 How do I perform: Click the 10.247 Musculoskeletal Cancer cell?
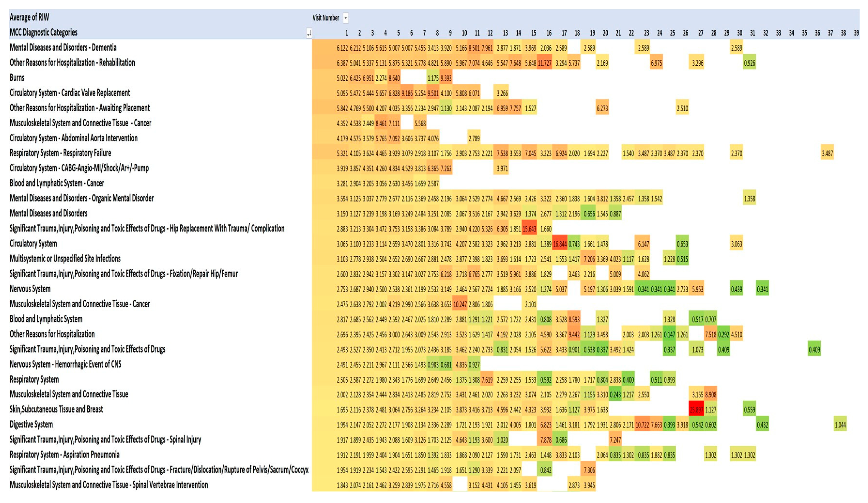pyautogui.click(x=460, y=304)
